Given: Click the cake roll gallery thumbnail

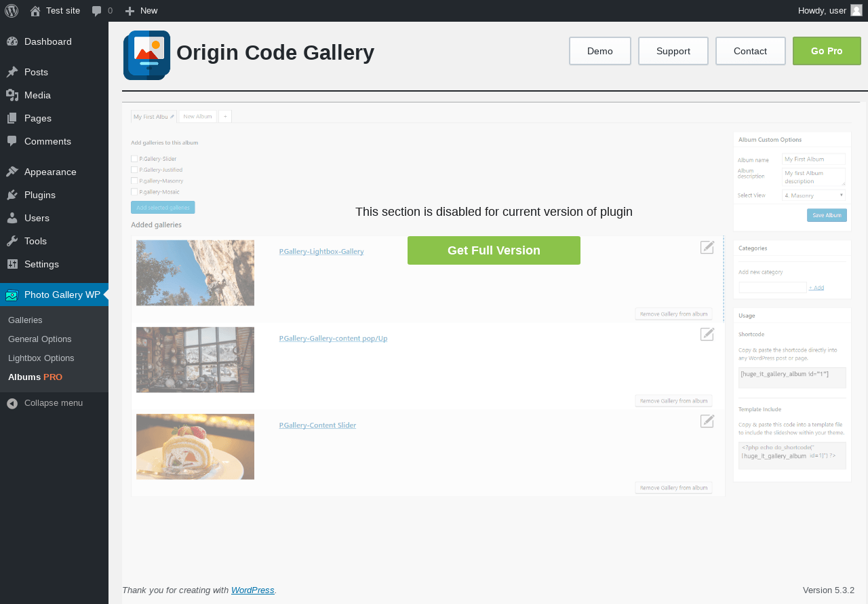Looking at the screenshot, I should click(x=195, y=447).
